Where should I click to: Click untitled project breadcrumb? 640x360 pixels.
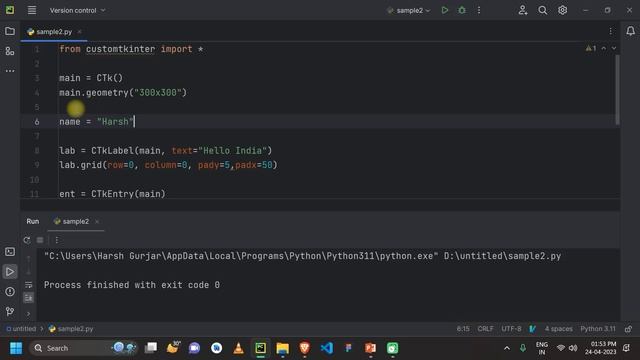[x=21, y=329]
